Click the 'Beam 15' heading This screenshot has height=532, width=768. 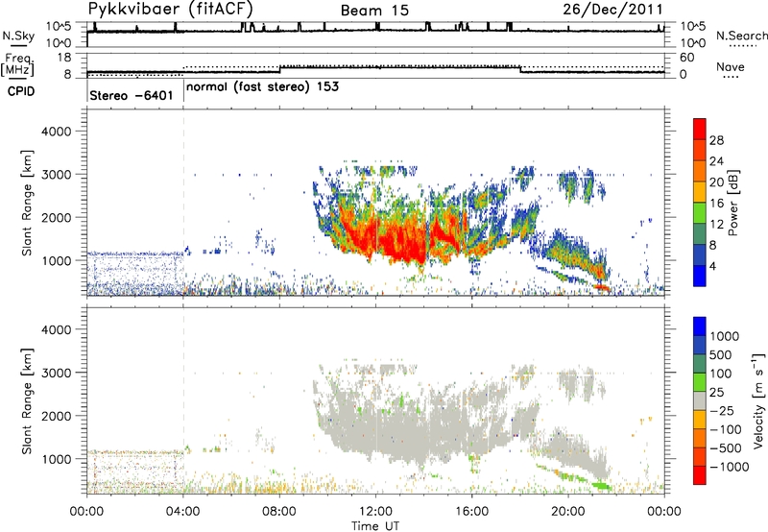pyautogui.click(x=374, y=11)
